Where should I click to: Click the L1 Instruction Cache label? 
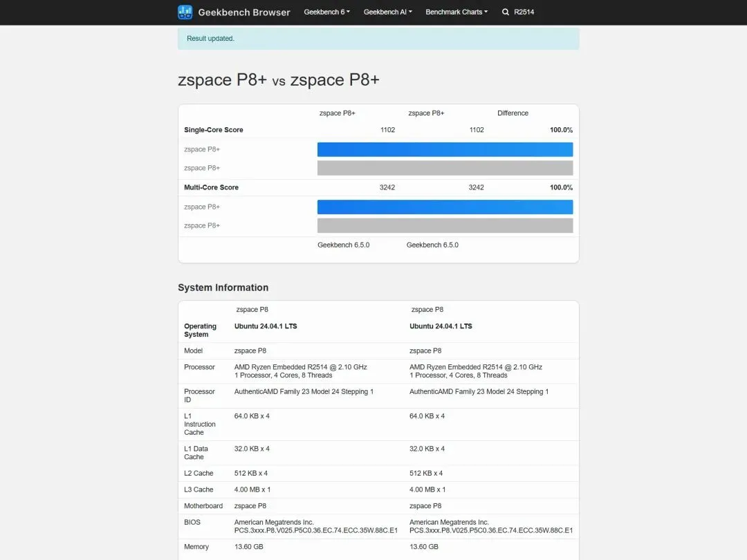click(200, 424)
